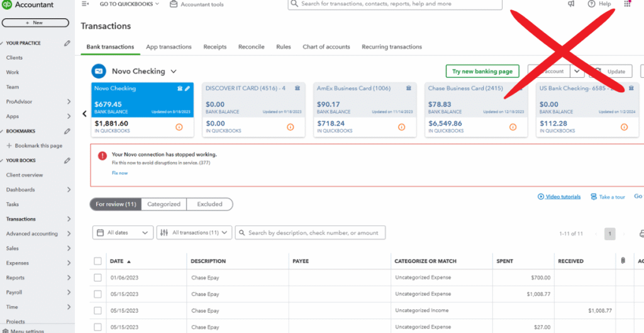Open the Help menu icon

coord(591,4)
